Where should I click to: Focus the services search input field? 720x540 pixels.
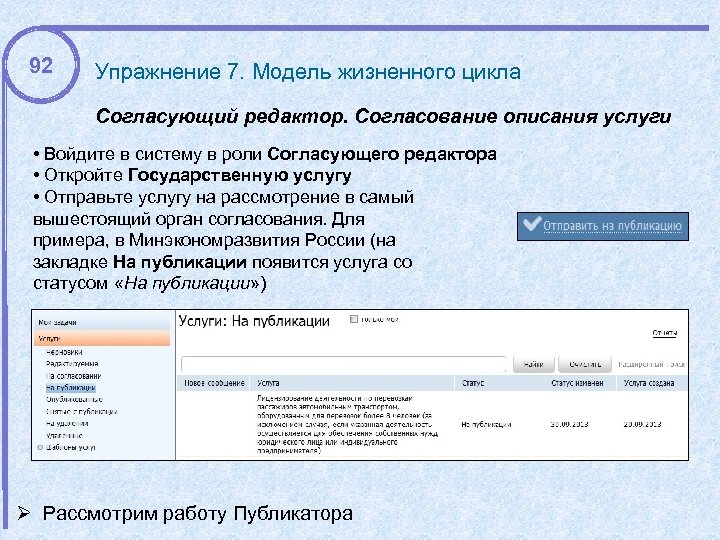pos(343,364)
